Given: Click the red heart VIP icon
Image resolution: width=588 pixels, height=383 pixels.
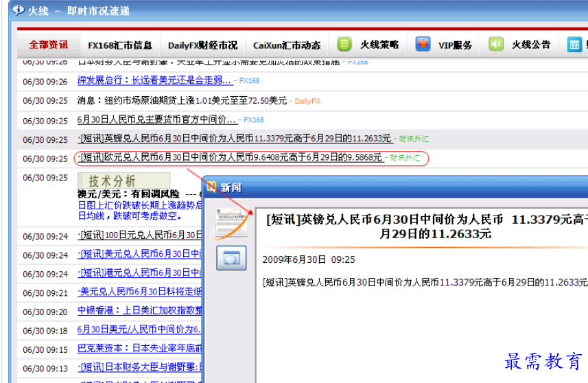Looking at the screenshot, I should (423, 44).
